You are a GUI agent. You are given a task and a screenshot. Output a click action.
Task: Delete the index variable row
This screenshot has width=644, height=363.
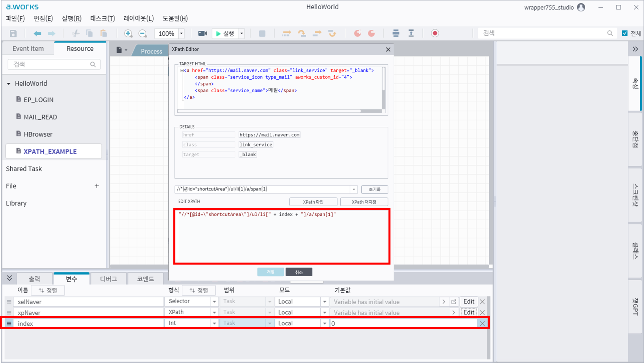pyautogui.click(x=482, y=323)
